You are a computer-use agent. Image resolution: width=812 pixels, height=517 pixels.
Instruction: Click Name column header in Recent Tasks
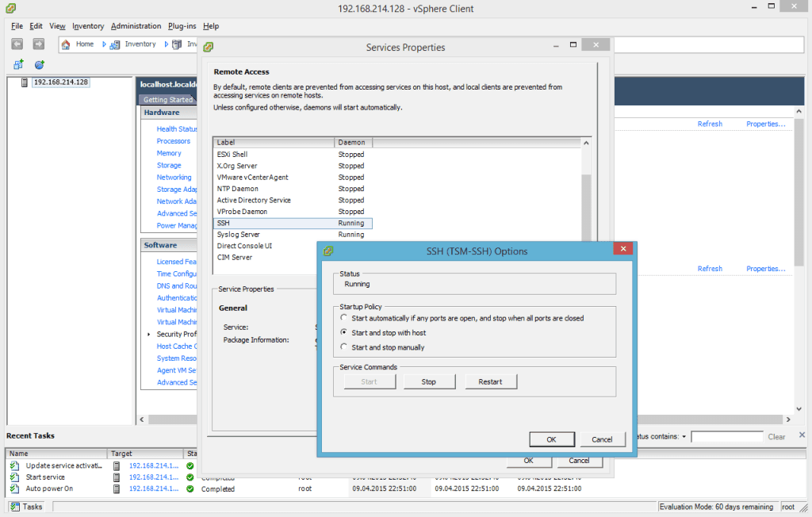56,454
